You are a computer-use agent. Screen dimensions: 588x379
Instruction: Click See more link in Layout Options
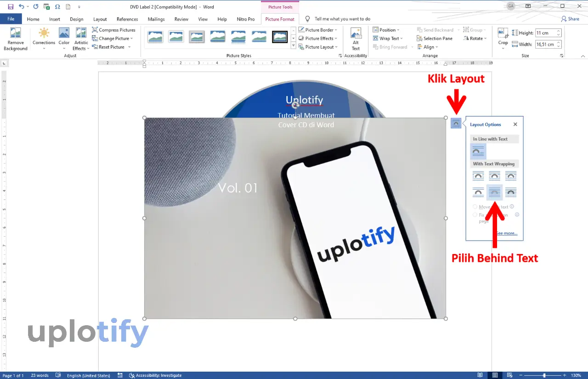[x=506, y=233]
